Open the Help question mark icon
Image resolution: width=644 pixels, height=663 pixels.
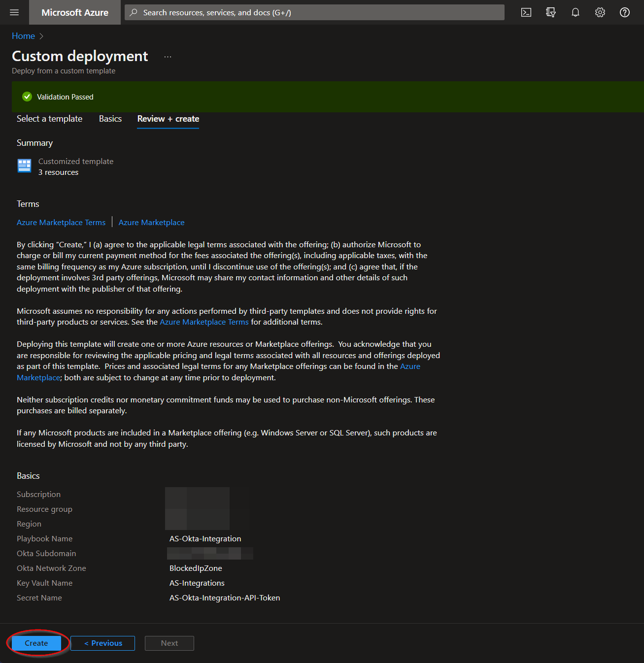(625, 12)
